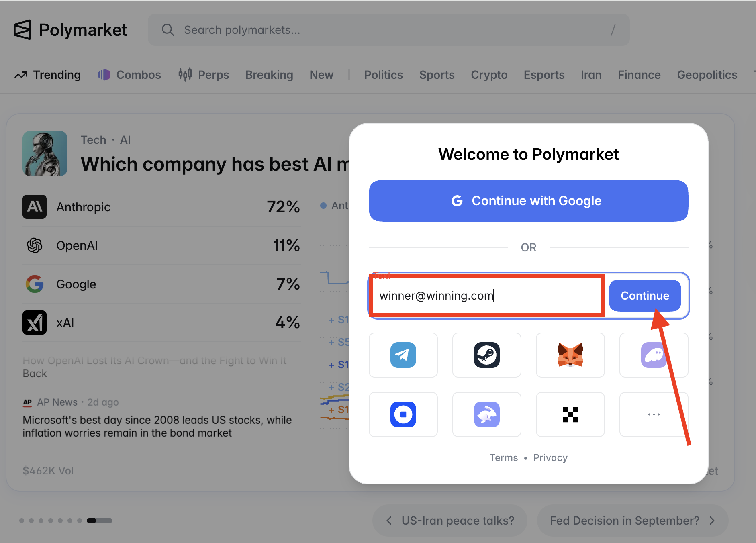Click the blue Continue button
756x543 pixels.
click(x=645, y=296)
